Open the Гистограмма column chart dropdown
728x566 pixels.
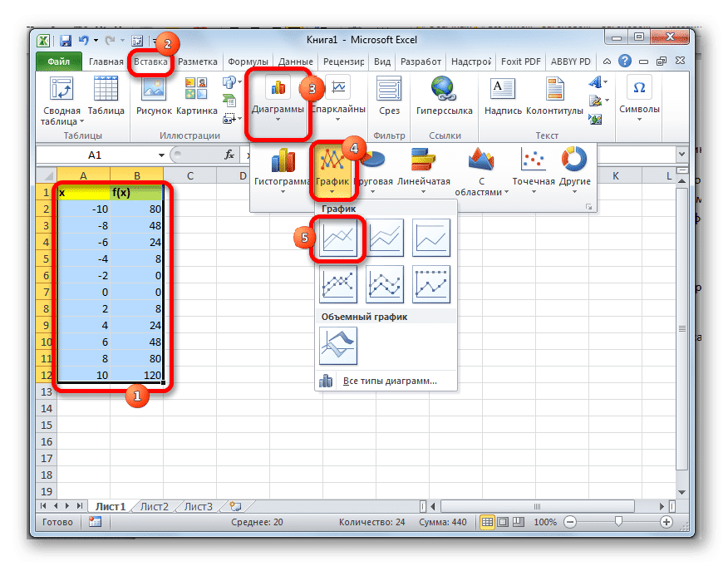point(283,191)
